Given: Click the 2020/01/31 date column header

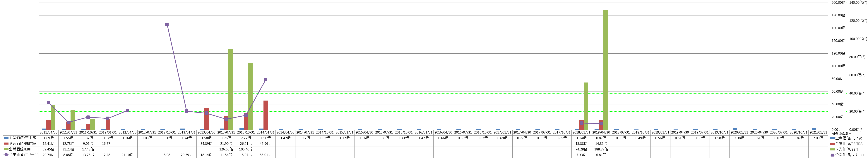Looking at the screenshot, I should [739, 132].
